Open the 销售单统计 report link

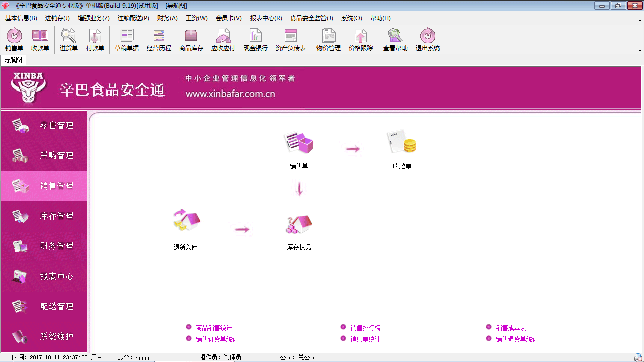point(365,339)
